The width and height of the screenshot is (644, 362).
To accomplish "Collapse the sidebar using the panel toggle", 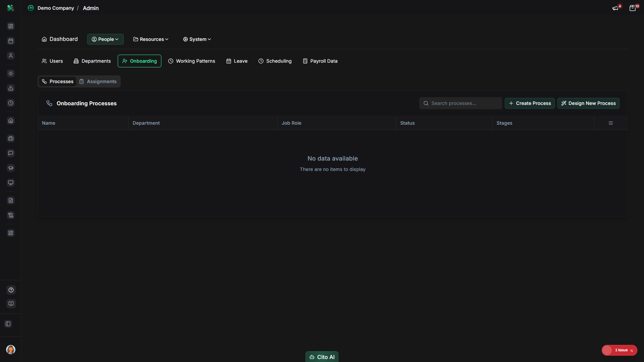I will [x=8, y=324].
